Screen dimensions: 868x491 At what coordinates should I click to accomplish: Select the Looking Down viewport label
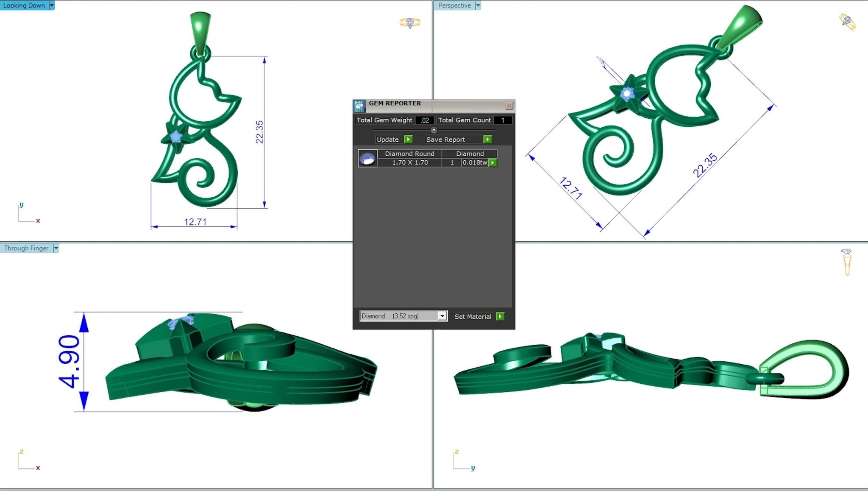tap(24, 6)
